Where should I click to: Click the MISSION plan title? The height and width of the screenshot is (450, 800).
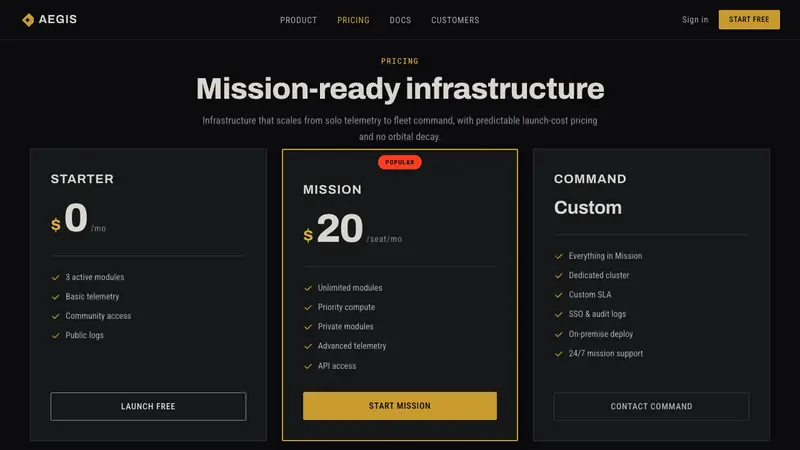(x=332, y=190)
